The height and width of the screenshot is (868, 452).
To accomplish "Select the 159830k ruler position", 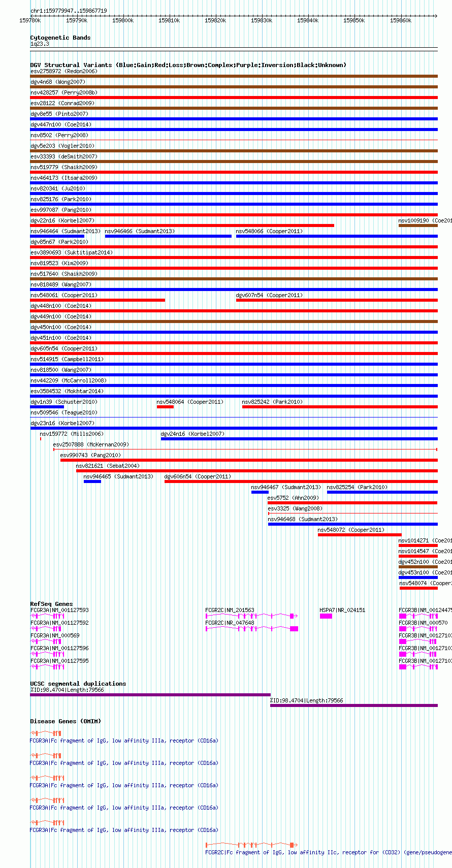I will (x=262, y=20).
